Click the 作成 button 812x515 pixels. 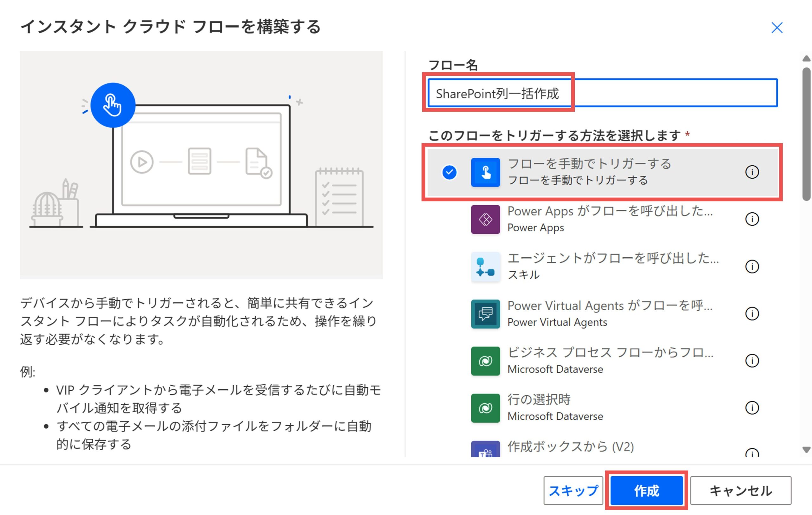(646, 491)
